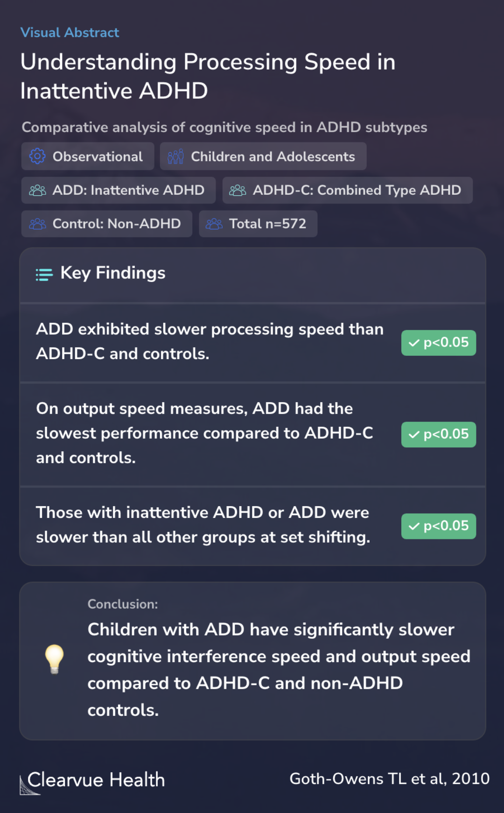Select the Total n=572 tag

(258, 224)
